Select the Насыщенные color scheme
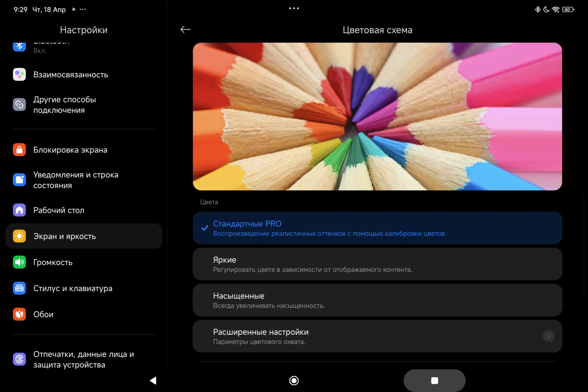 pos(377,300)
